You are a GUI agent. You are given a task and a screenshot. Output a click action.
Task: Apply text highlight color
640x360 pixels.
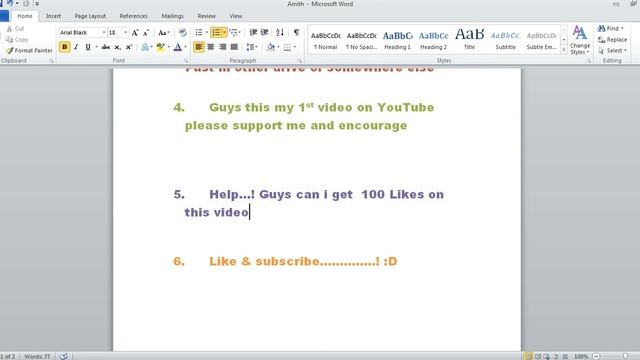(x=161, y=47)
